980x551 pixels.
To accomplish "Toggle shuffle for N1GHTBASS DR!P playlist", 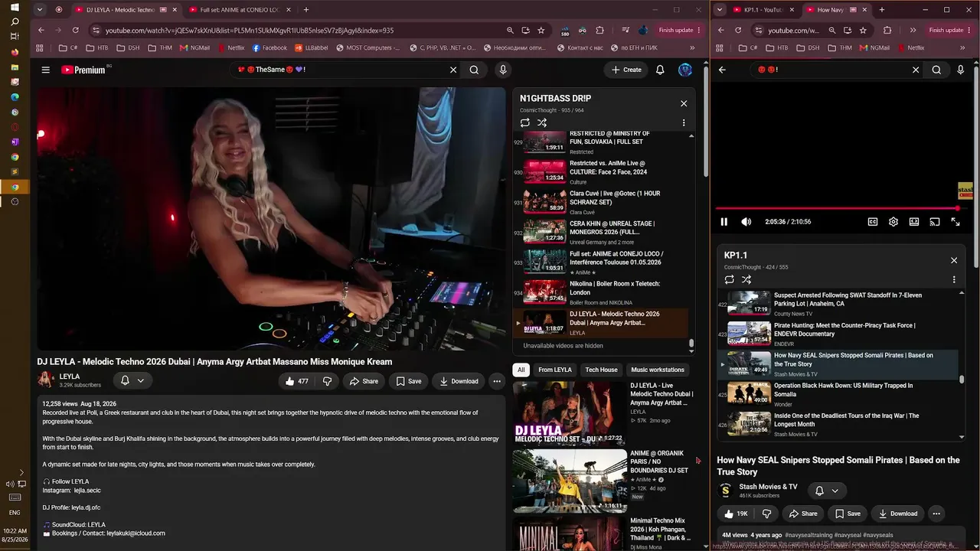I will (x=542, y=122).
